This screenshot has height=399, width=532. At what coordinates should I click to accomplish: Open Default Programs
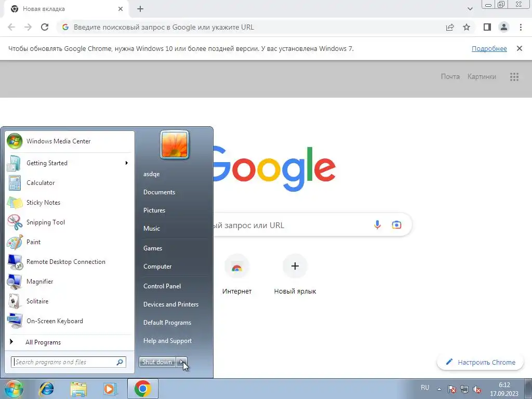click(x=175, y=323)
